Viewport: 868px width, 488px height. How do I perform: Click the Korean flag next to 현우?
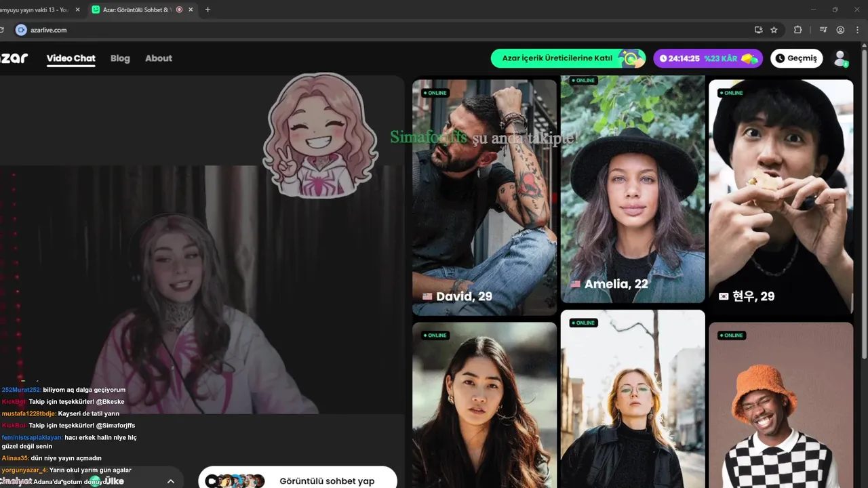point(724,297)
